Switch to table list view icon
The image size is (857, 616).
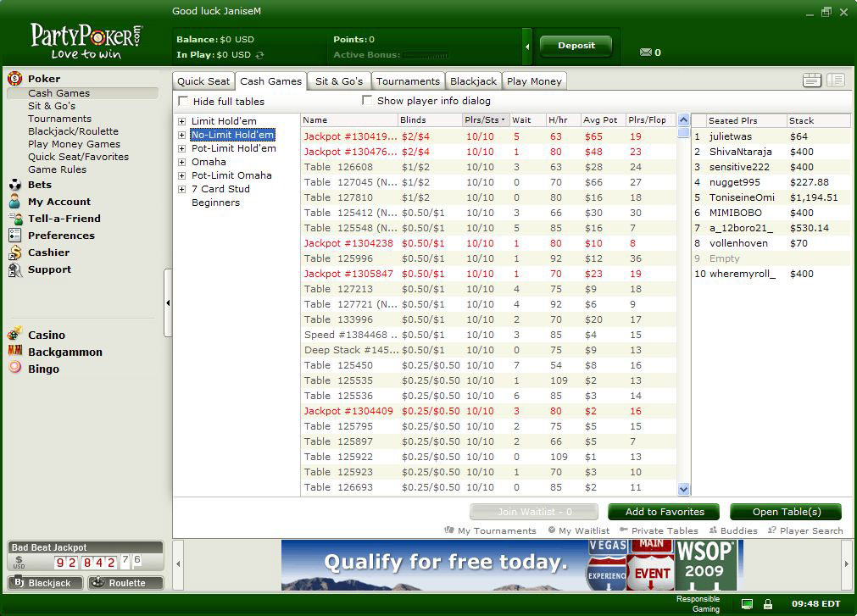(811, 80)
